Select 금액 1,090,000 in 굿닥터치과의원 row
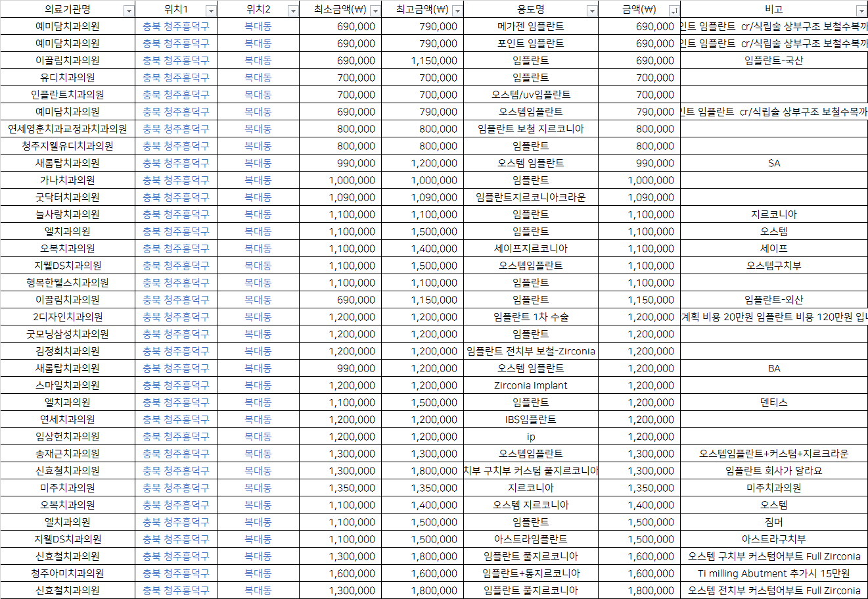Screen dimensions: 868x599 639,197
